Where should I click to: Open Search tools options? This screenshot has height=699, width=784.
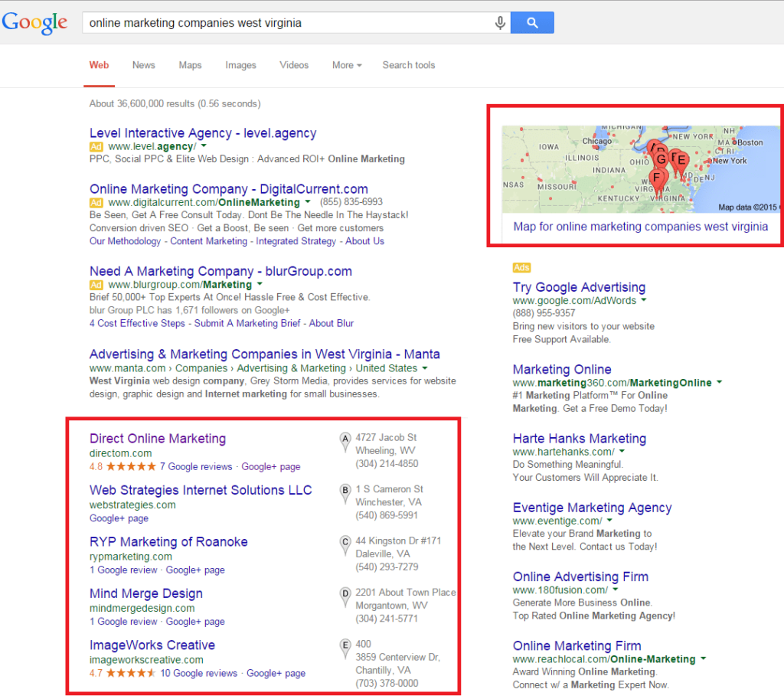(409, 65)
